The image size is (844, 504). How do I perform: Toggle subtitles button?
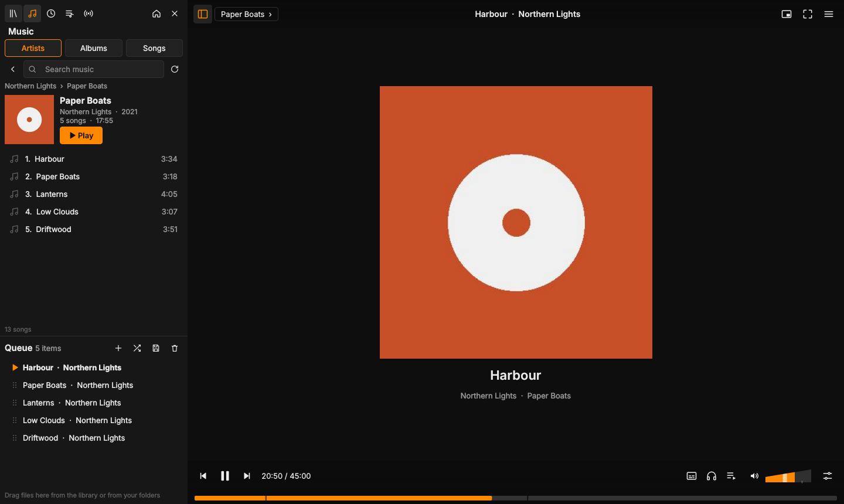tap(692, 476)
